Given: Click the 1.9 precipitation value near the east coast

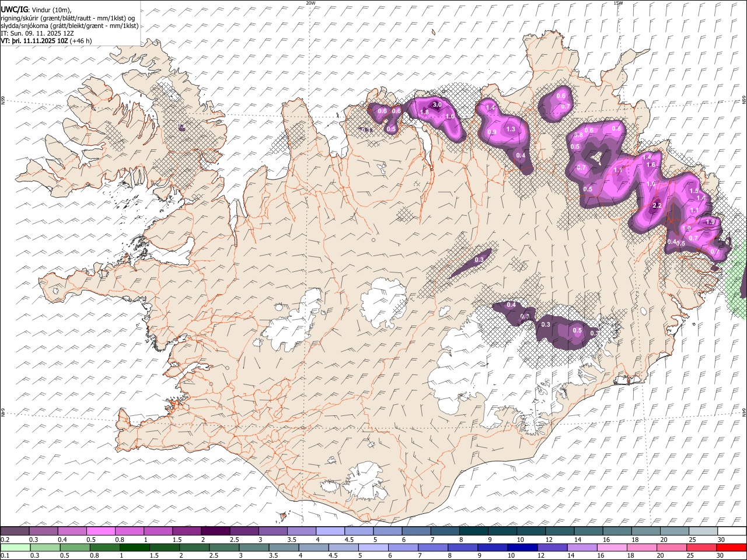Looking at the screenshot, I should (710, 222).
